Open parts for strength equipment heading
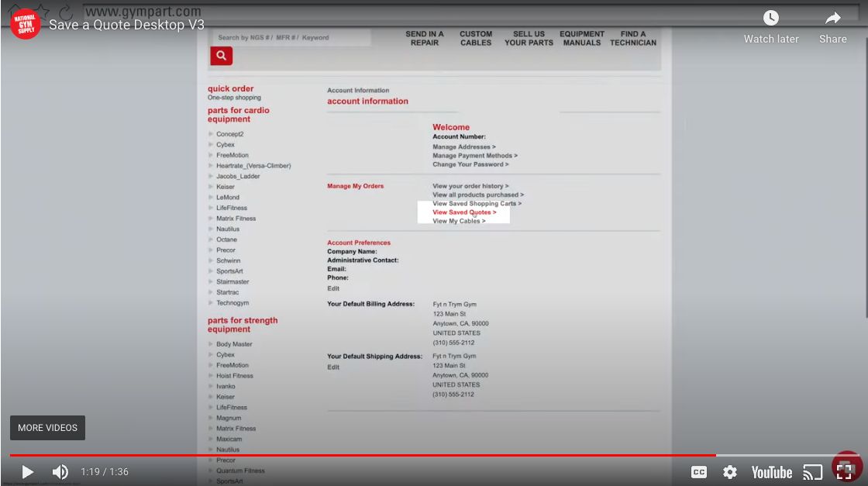 tap(243, 325)
